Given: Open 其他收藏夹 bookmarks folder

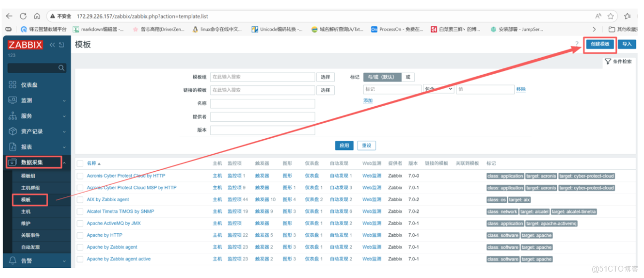Looking at the screenshot, I should click(623, 29).
